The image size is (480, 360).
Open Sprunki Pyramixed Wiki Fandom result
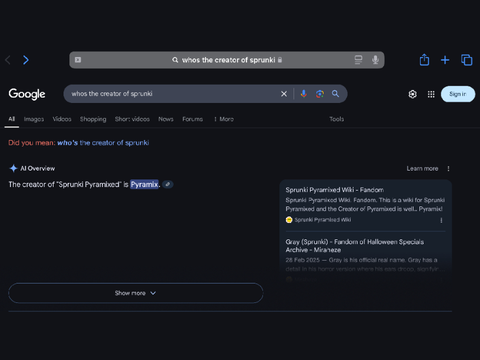click(x=334, y=190)
